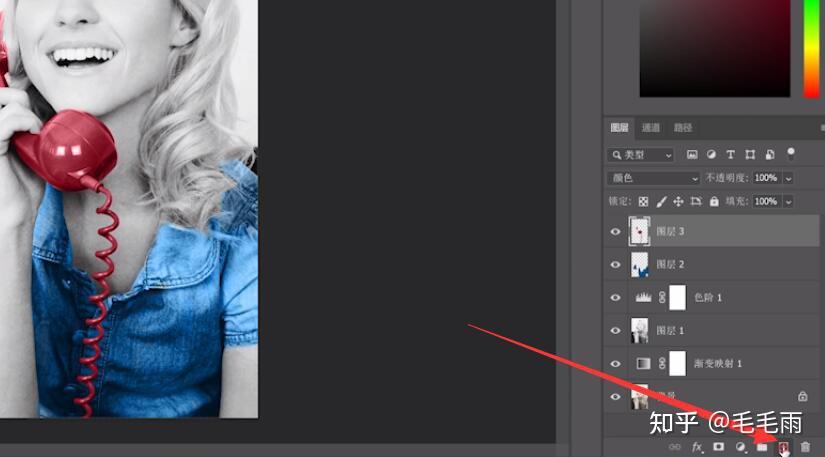Switch to the 通道 channels tab

[651, 128]
